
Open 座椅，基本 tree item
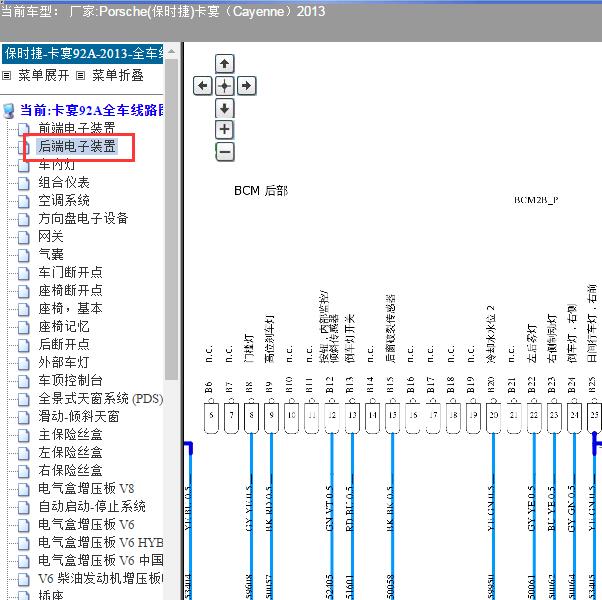tap(70, 309)
